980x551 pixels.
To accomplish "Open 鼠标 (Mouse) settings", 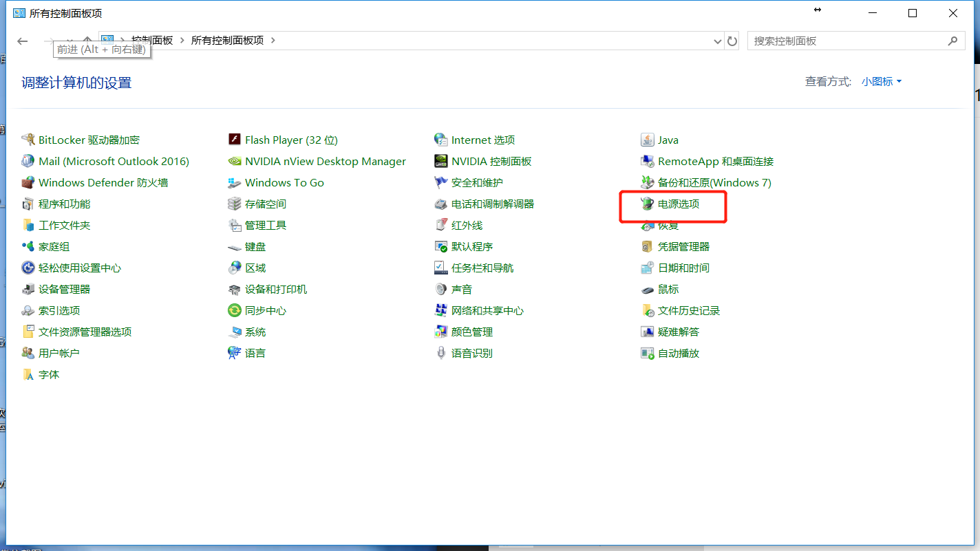I will point(666,289).
